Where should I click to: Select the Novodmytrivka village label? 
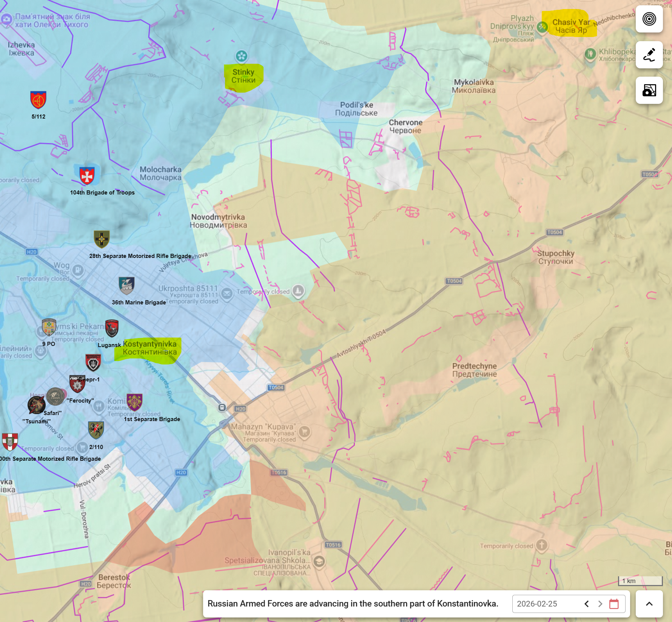pyautogui.click(x=218, y=221)
